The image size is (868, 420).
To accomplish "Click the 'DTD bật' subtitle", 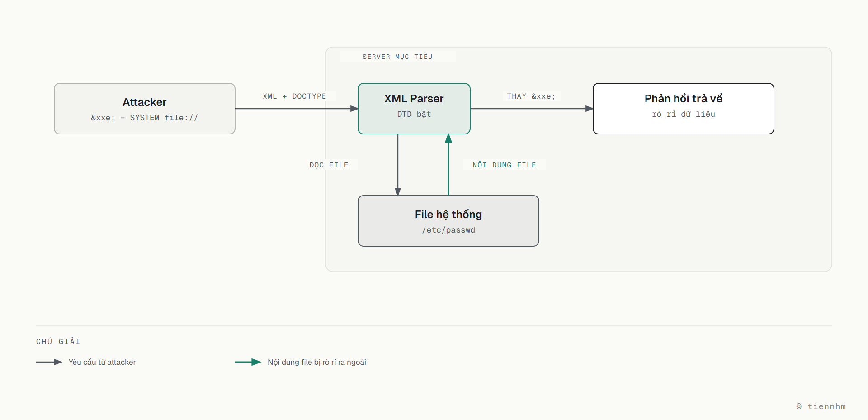I will pyautogui.click(x=414, y=114).
